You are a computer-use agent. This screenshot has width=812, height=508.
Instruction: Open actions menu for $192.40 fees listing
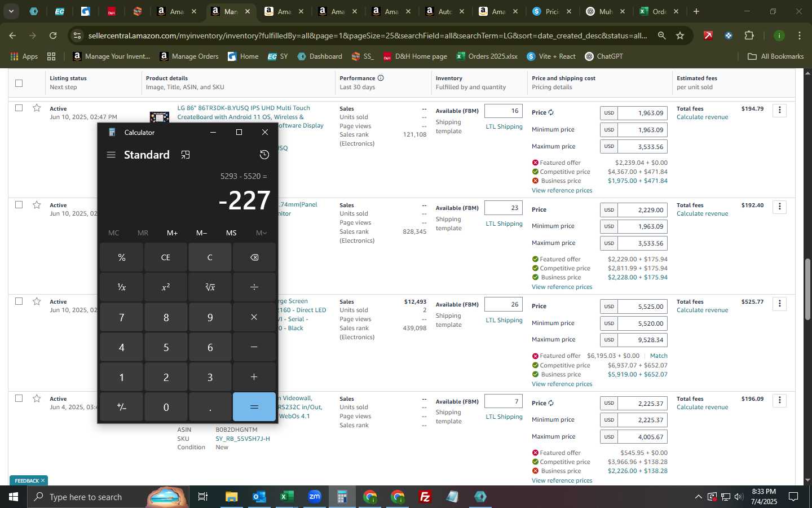(x=780, y=207)
